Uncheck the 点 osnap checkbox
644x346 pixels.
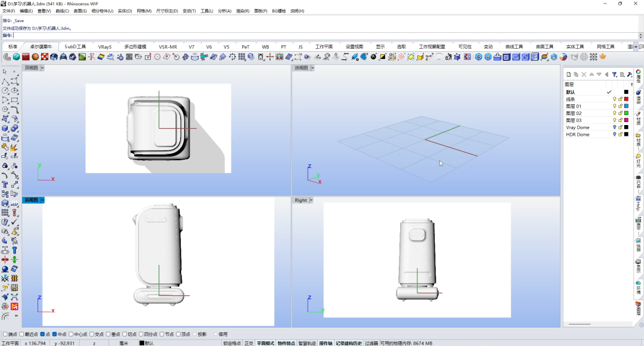[x=42, y=334]
